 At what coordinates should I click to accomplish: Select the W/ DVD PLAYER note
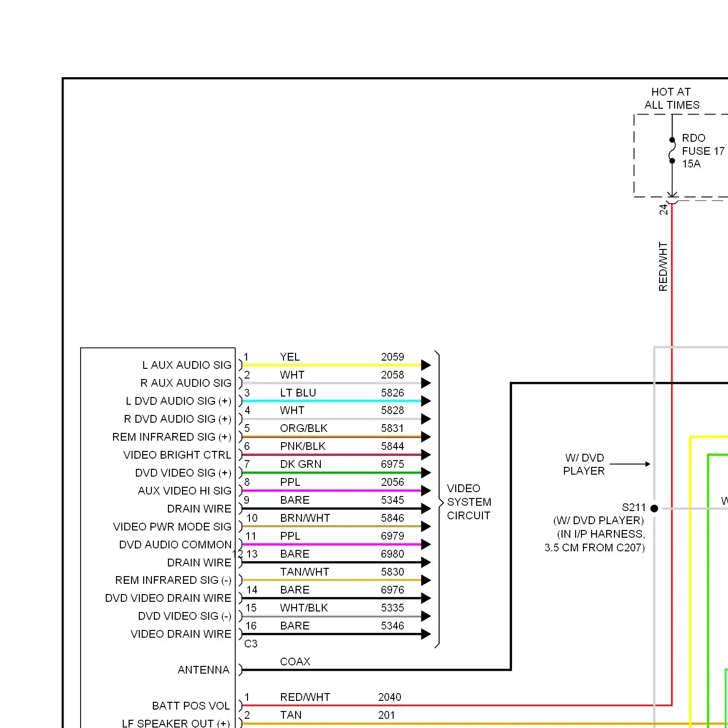tap(584, 464)
